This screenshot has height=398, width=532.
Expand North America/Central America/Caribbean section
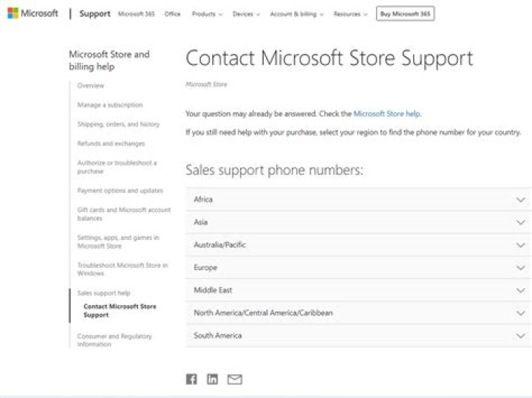[358, 313]
